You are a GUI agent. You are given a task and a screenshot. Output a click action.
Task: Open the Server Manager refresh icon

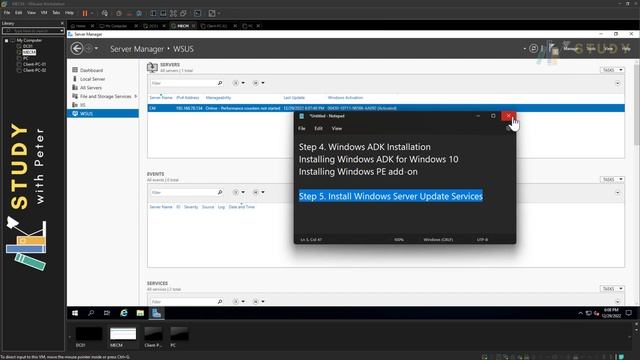(533, 49)
